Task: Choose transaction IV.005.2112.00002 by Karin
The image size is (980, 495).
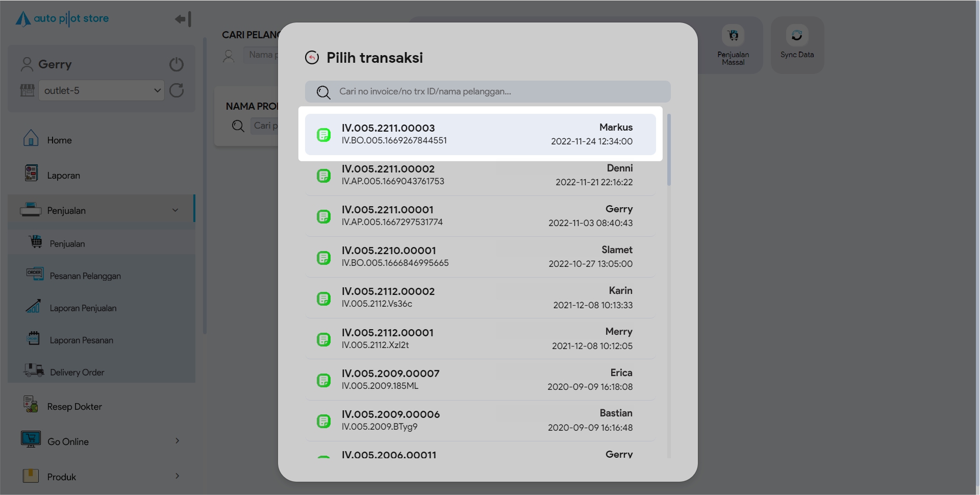Action: [480, 298]
